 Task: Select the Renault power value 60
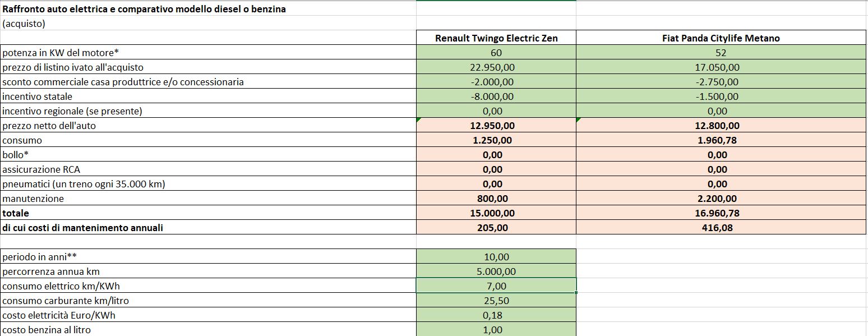tap(496, 53)
